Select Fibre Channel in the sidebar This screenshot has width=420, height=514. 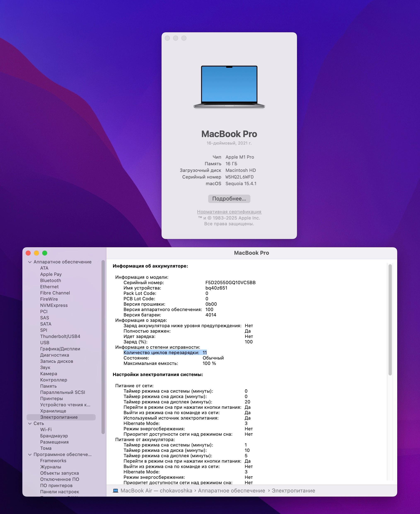55,293
